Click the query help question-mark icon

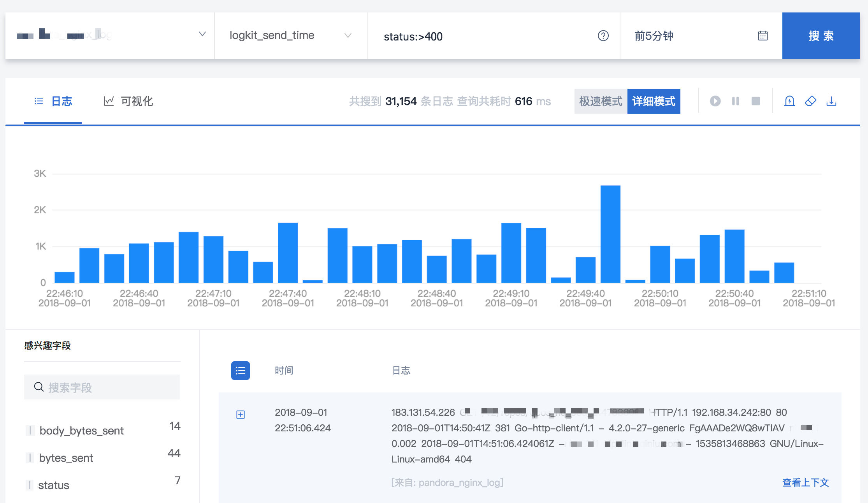(603, 36)
